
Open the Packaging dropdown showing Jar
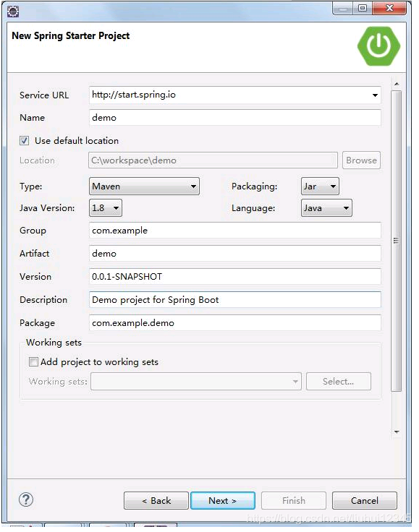[x=320, y=186]
